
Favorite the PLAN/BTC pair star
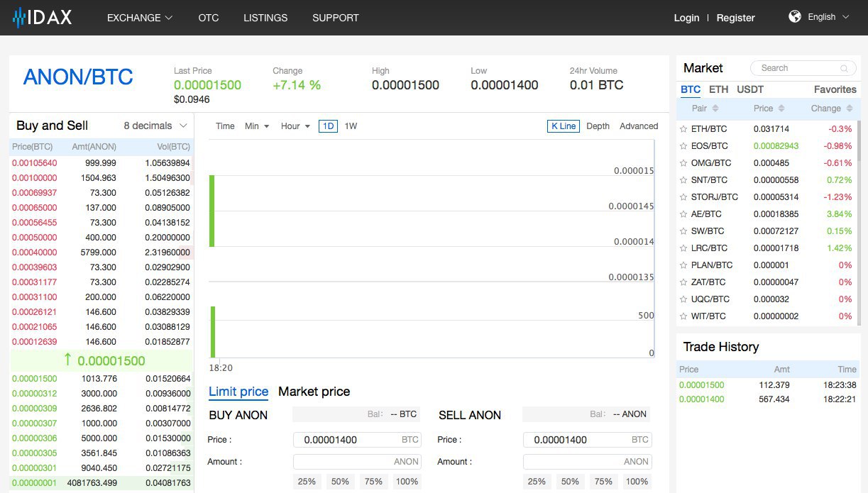tap(683, 265)
